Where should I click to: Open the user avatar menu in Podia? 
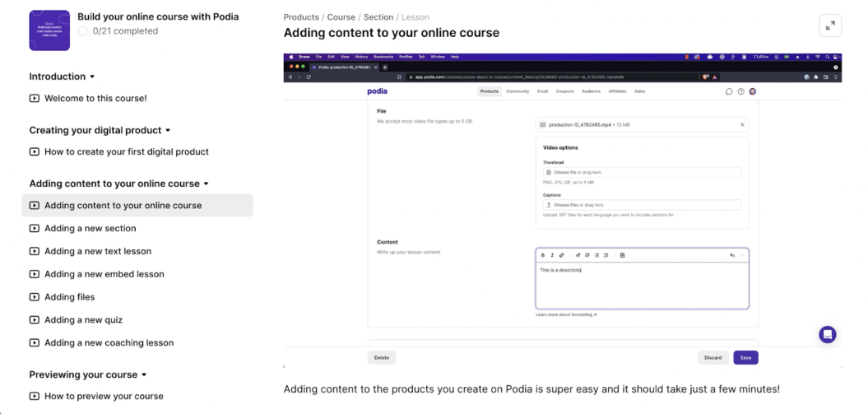(752, 91)
